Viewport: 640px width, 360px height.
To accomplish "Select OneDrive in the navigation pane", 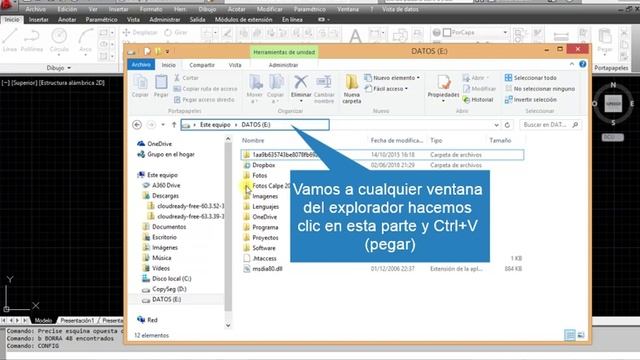I will pos(155,144).
